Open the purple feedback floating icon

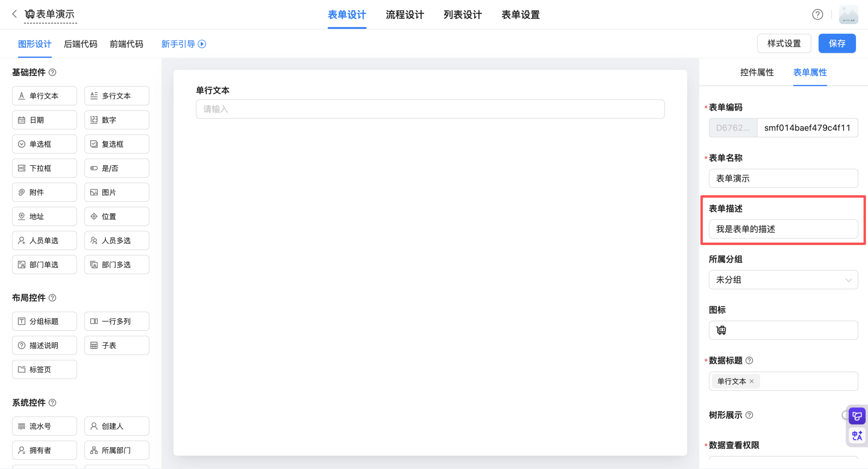(857, 416)
